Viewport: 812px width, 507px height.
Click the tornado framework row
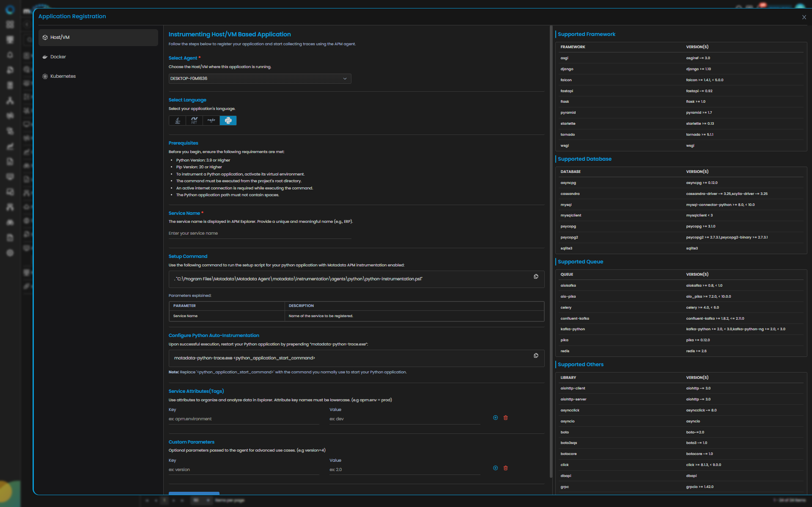click(x=681, y=134)
